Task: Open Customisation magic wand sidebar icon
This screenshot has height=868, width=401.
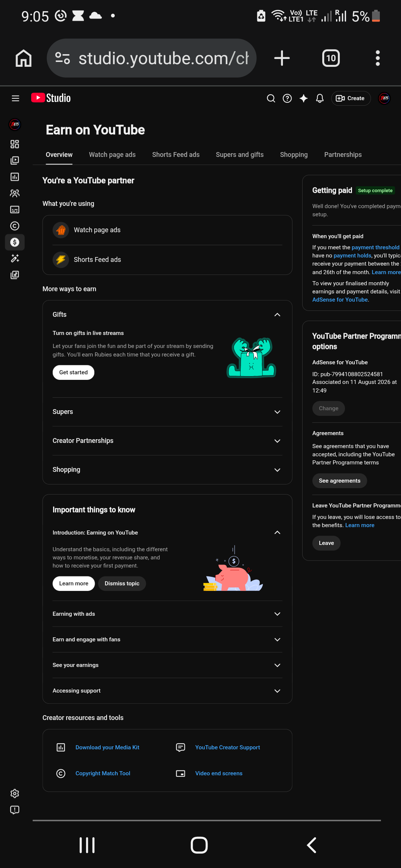Action: coord(15,259)
